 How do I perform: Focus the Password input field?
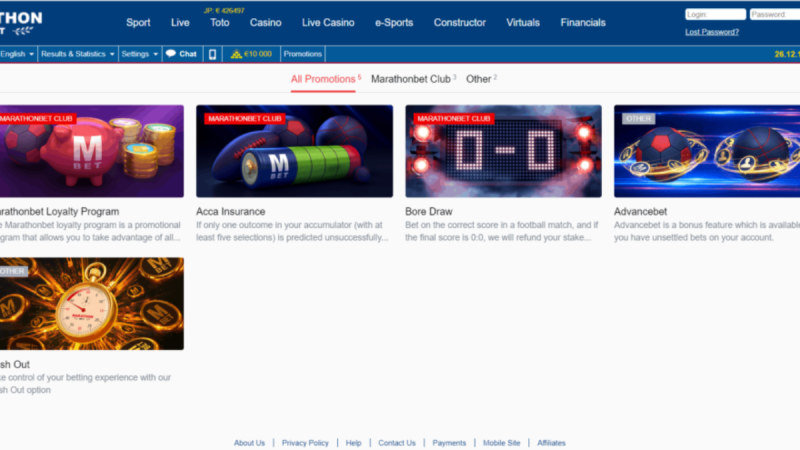[x=775, y=14]
